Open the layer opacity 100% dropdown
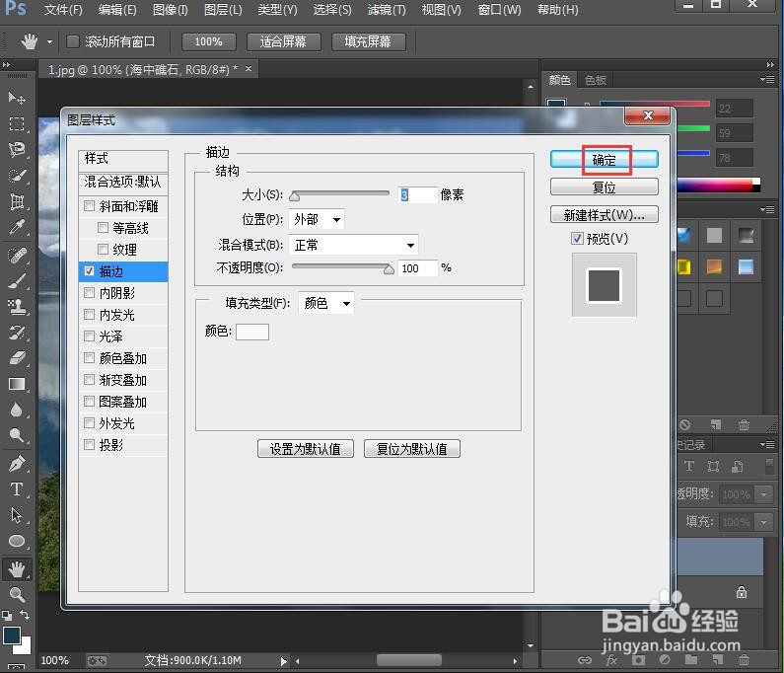 [x=763, y=494]
